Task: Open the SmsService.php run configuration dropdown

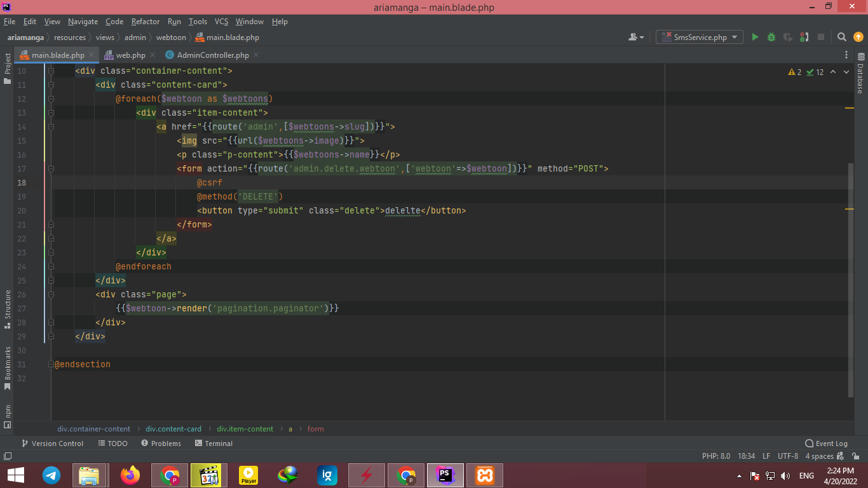Action: pyautogui.click(x=700, y=37)
